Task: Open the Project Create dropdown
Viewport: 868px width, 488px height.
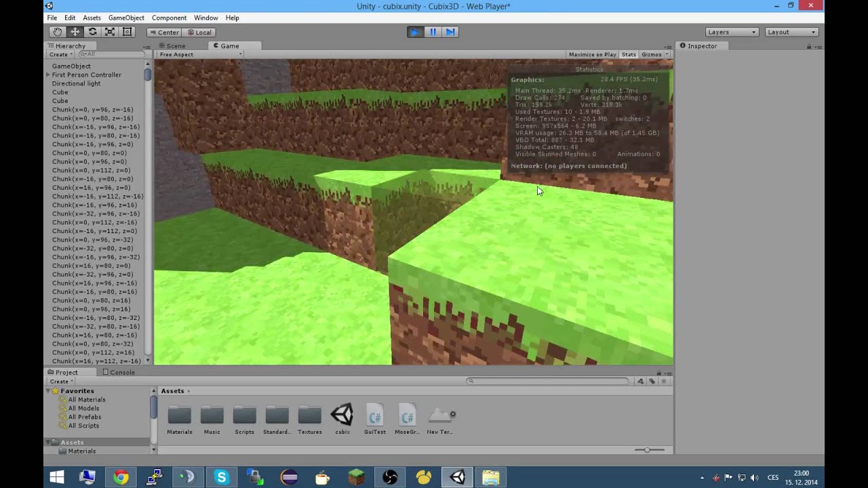Action: pyautogui.click(x=61, y=382)
